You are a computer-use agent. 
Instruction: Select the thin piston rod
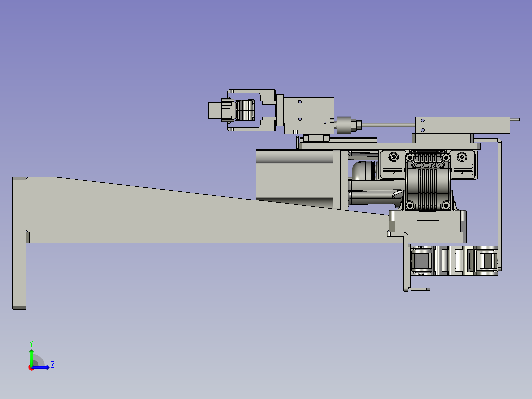(388, 125)
